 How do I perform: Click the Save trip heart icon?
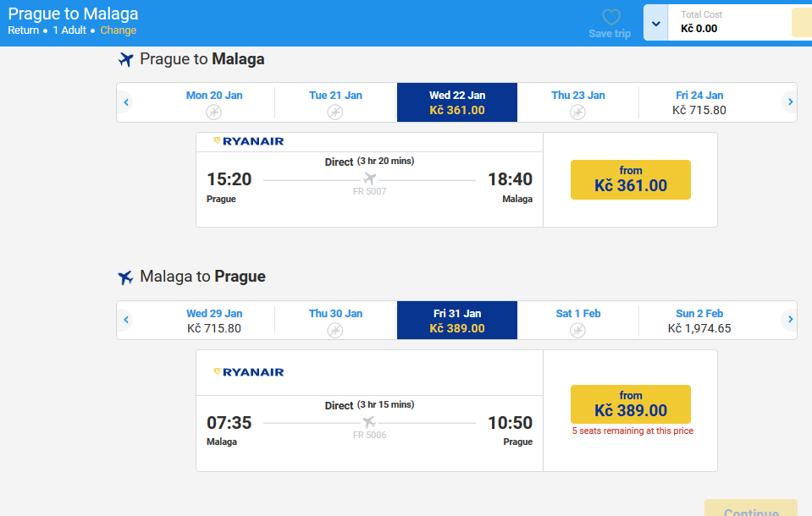pos(611,17)
